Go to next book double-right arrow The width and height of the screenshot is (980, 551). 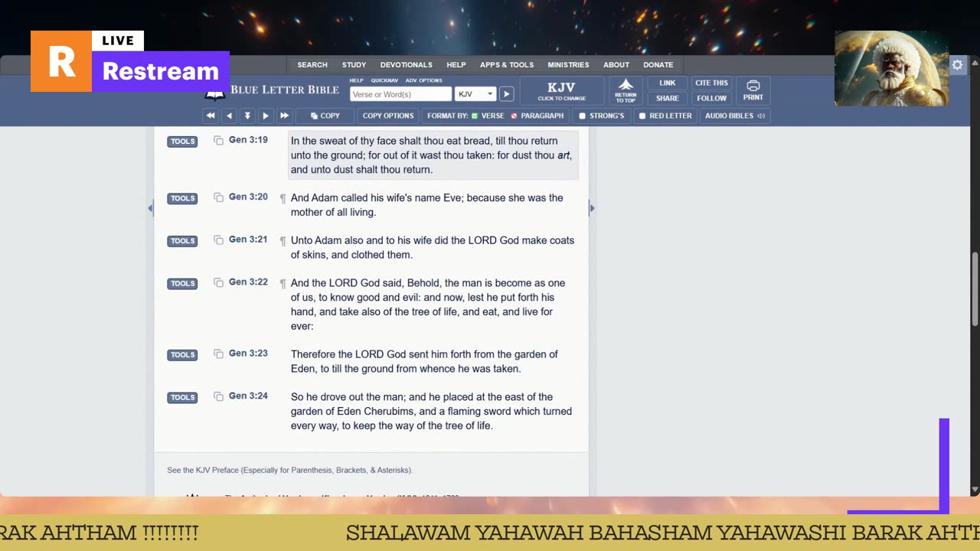[x=284, y=116]
